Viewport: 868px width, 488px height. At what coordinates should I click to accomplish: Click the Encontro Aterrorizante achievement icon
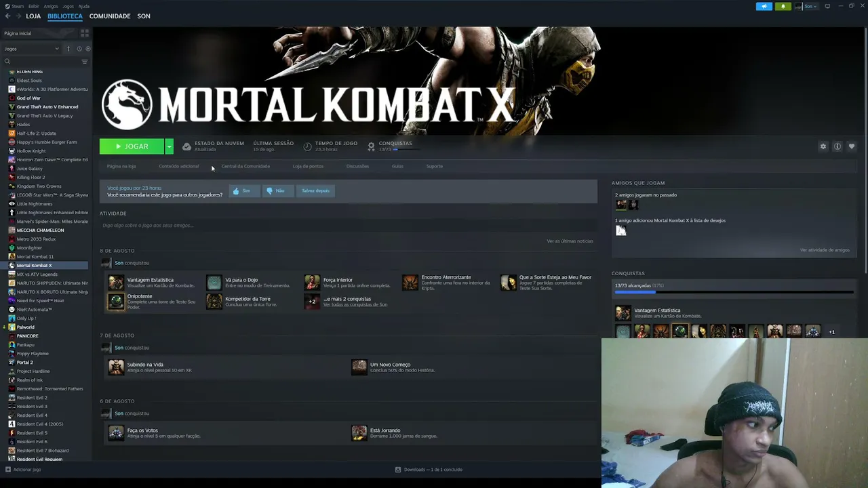click(x=410, y=282)
